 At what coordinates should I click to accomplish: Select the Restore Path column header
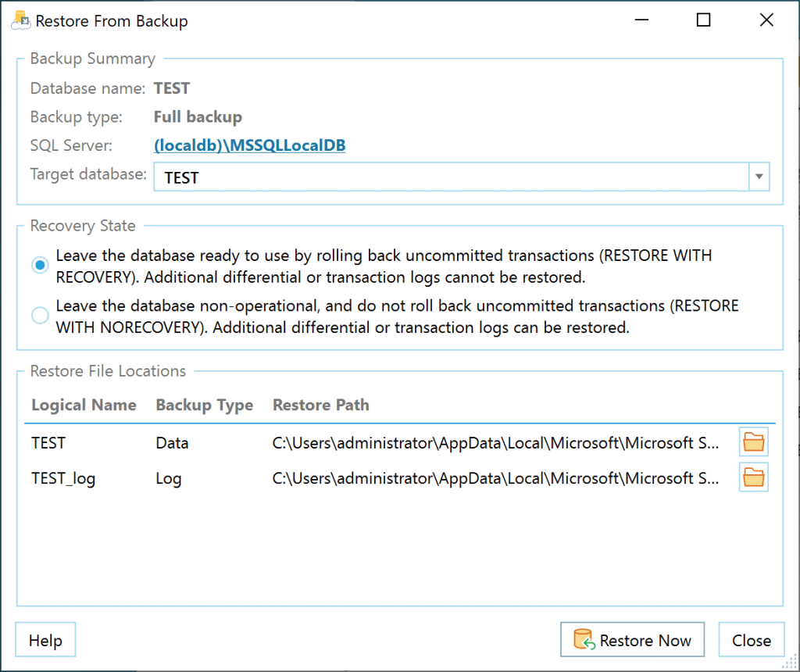pos(320,405)
